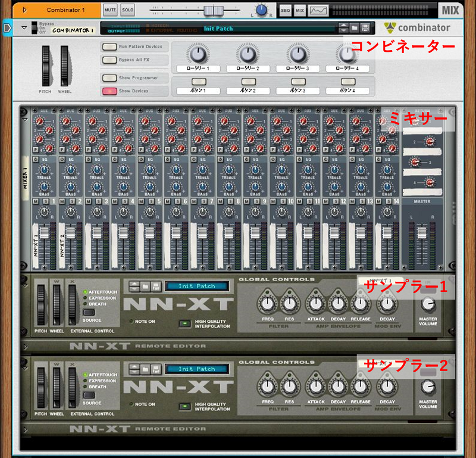This screenshot has width=476, height=458.
Task: Click the Combinator browse patch folder icon
Action: [x=354, y=28]
